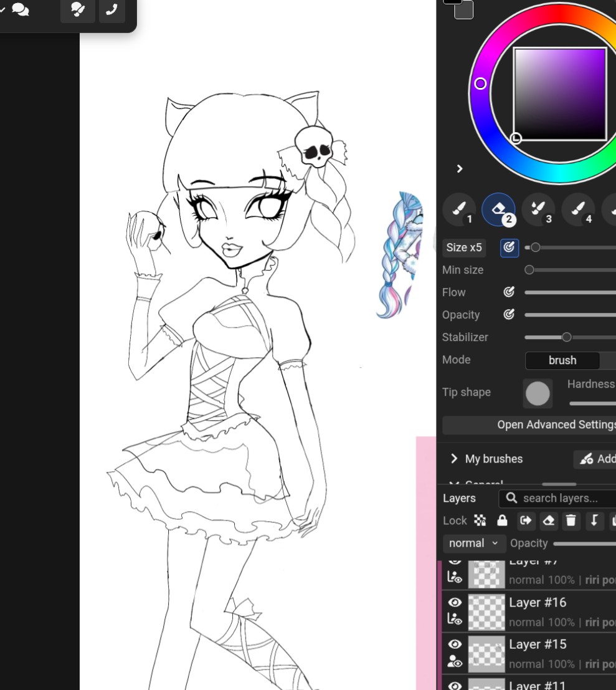Select the Layer #15 thumbnail

[x=486, y=654]
